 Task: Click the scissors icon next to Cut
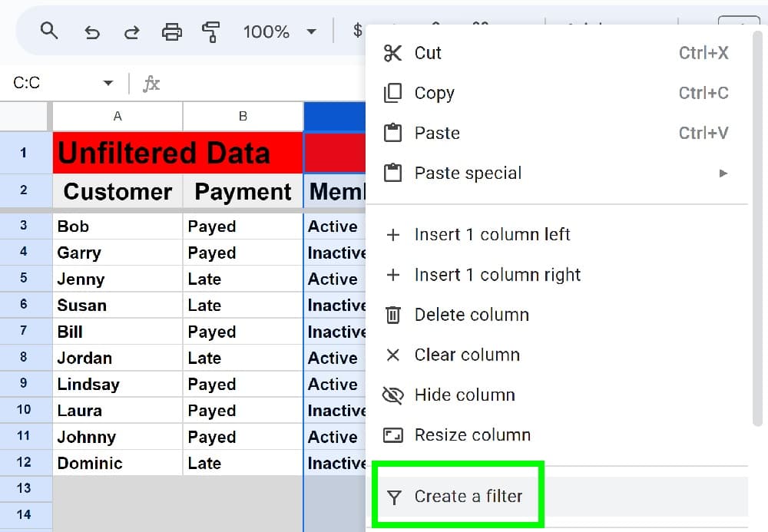pyautogui.click(x=392, y=53)
